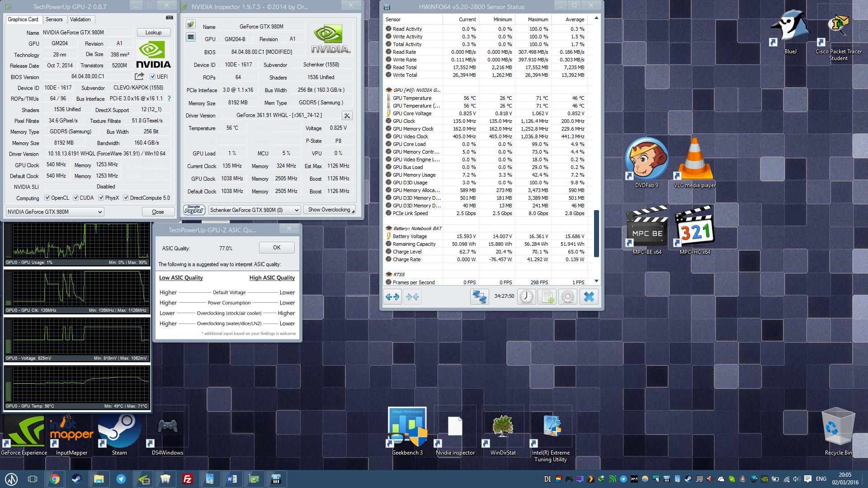Click the HWiNFO scrollbar down arrow
Screen dimensions: 868x488
pos(596,281)
